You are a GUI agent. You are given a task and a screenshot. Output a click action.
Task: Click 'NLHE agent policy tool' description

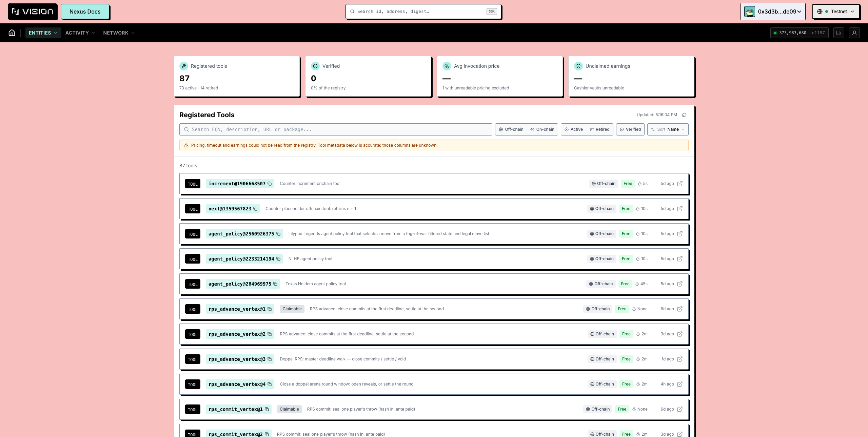[x=310, y=259]
